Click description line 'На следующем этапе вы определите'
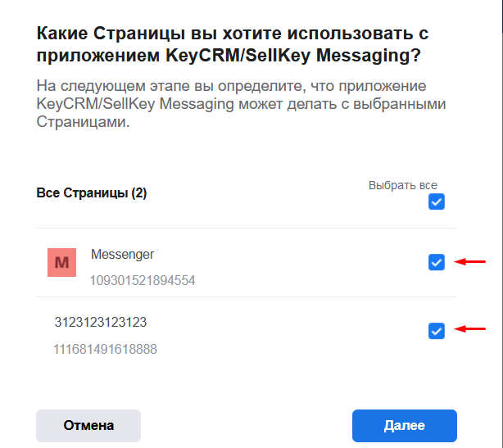The width and height of the screenshot is (503, 448). click(171, 86)
